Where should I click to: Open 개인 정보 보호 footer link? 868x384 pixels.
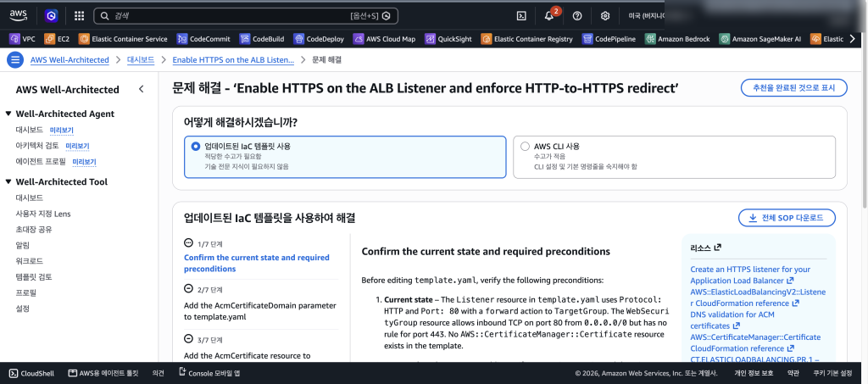754,374
